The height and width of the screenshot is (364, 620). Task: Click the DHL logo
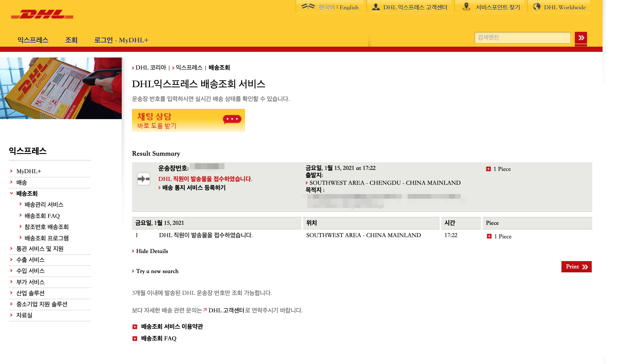click(42, 14)
